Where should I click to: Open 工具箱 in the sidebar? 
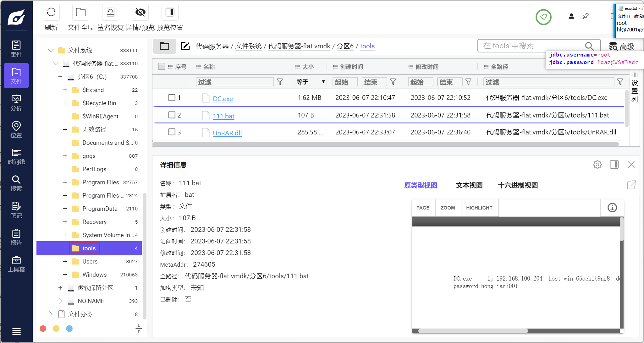point(16,264)
